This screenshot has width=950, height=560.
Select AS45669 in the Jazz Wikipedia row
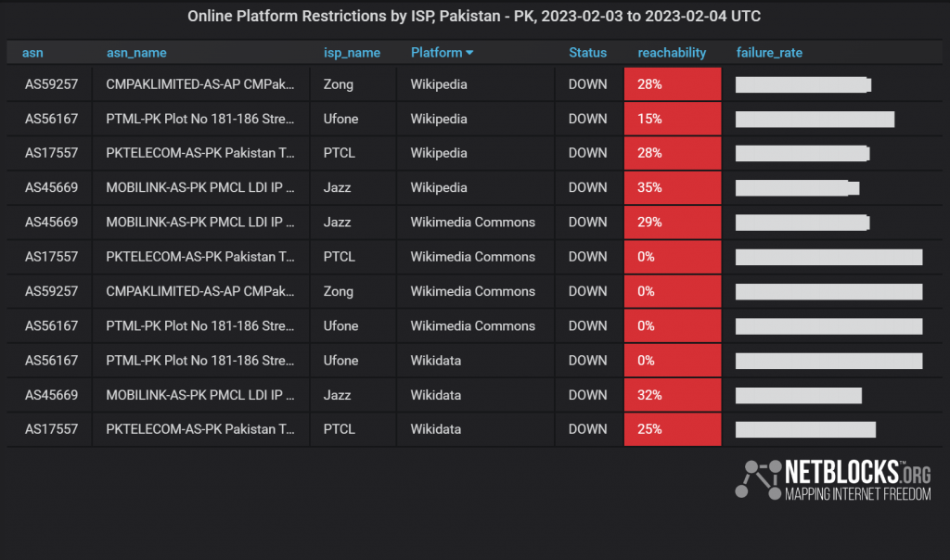[x=52, y=187]
